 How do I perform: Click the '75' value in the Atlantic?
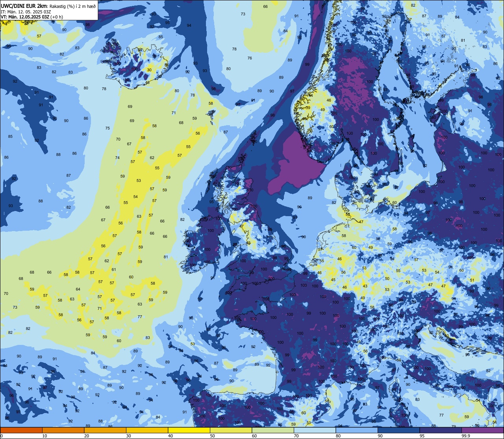tap(107, 128)
